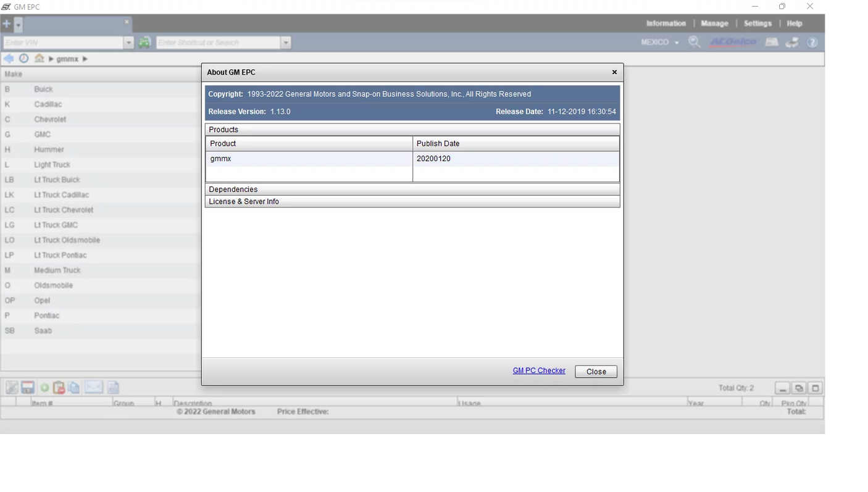
Task: Open the MEXICO region dropdown
Action: [659, 43]
